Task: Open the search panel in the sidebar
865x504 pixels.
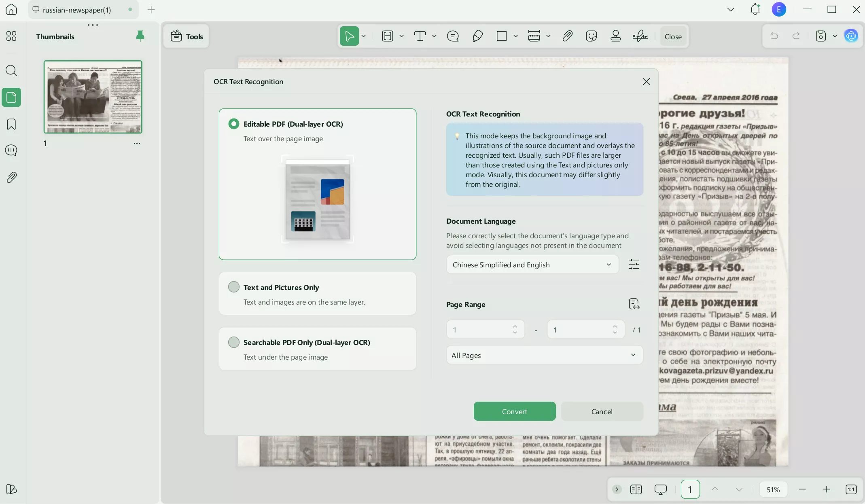Action: (11, 70)
